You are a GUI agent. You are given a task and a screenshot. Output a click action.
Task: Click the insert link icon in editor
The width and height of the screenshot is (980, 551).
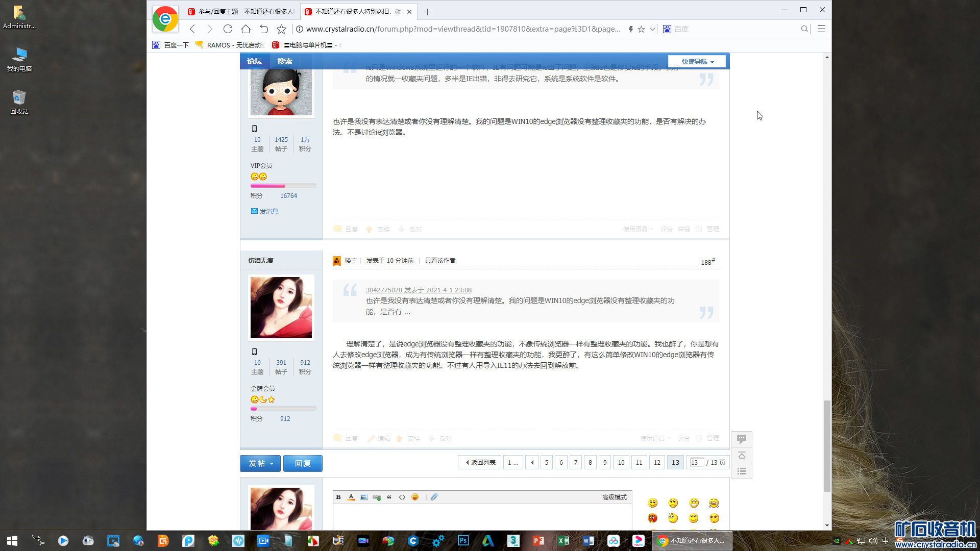pos(377,497)
